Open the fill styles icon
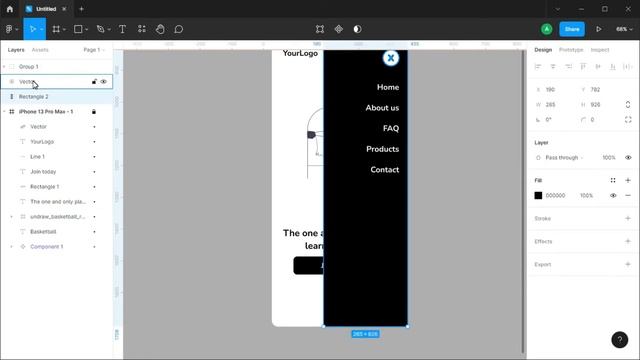 click(613, 180)
